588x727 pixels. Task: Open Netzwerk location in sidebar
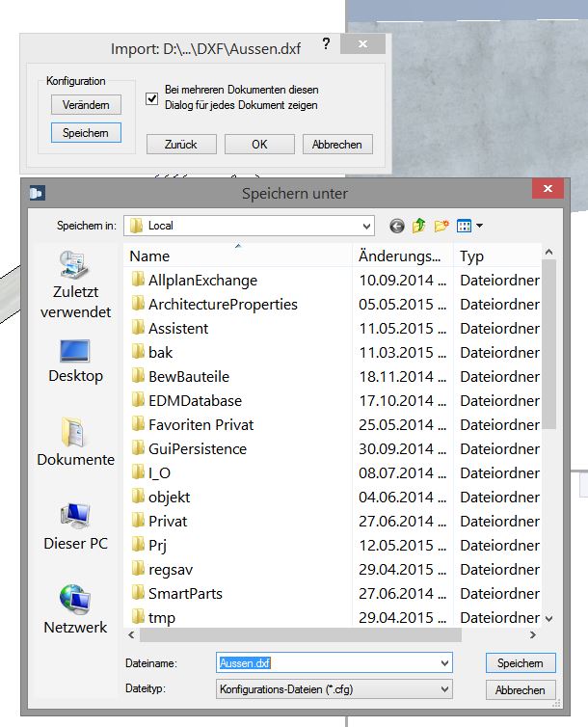click(75, 608)
